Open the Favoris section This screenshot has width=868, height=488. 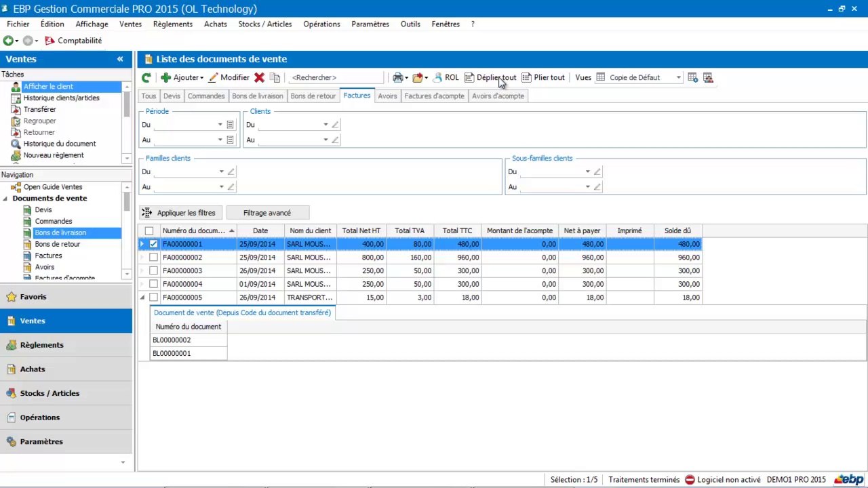66,297
